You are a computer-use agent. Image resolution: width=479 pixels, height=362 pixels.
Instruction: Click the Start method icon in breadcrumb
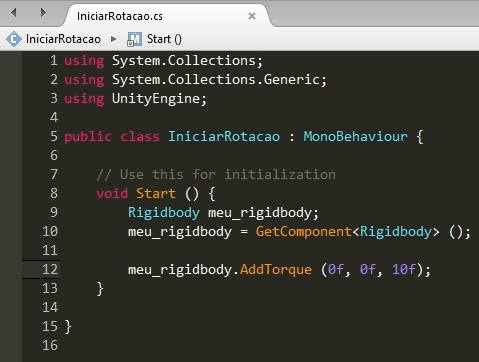[x=134, y=39]
